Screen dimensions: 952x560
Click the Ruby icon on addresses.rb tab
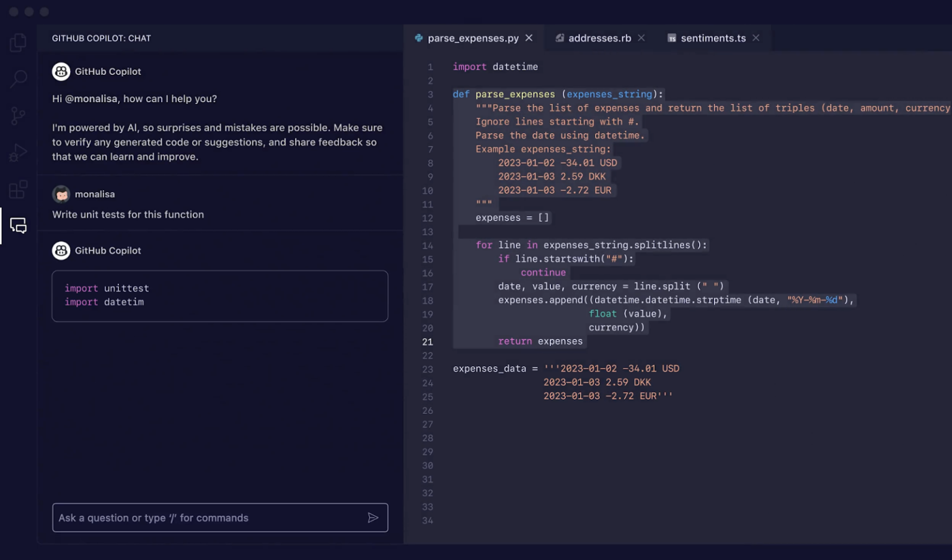(x=560, y=38)
